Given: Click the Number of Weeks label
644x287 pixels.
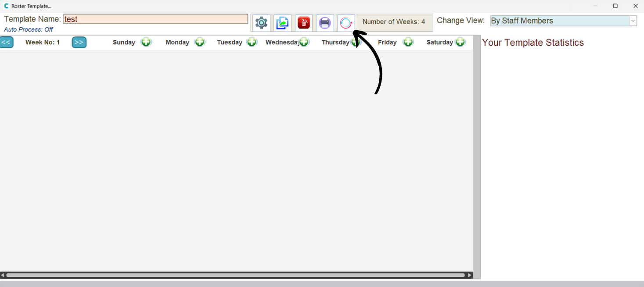Looking at the screenshot, I should 394,22.
